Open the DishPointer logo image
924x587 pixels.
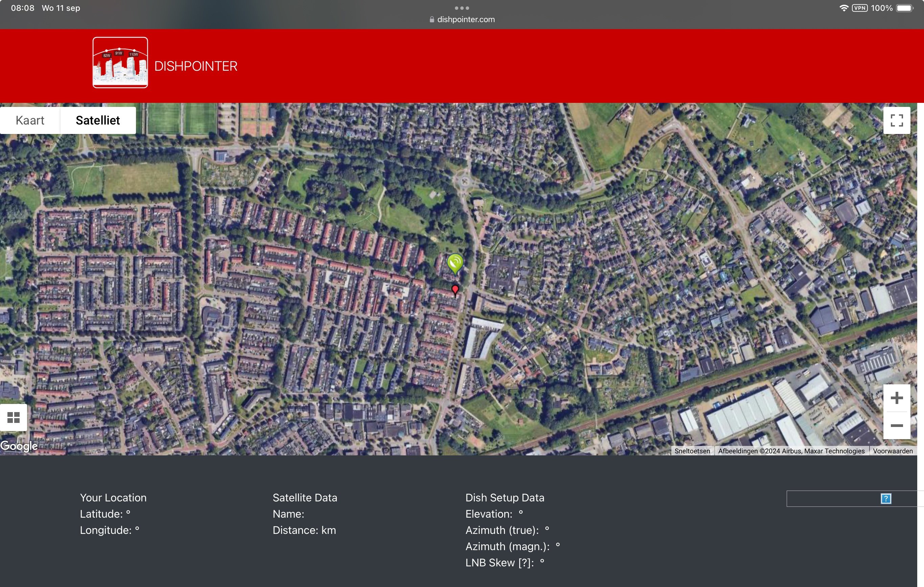click(x=120, y=63)
